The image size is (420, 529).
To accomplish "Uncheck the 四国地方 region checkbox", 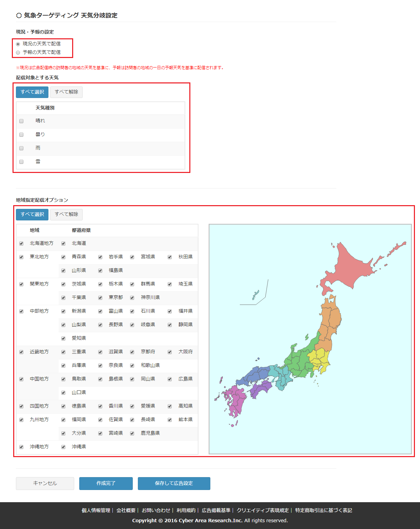I will pyautogui.click(x=21, y=406).
